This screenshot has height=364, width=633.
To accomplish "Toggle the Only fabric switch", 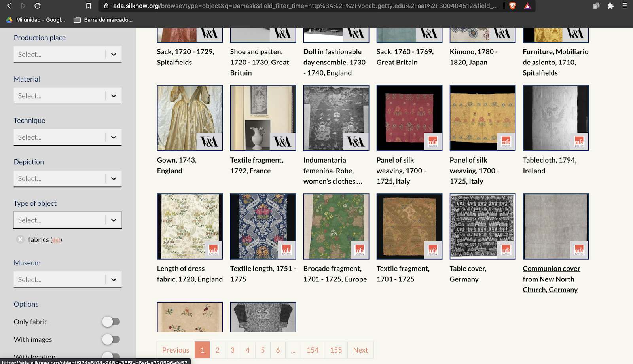I will click(111, 322).
